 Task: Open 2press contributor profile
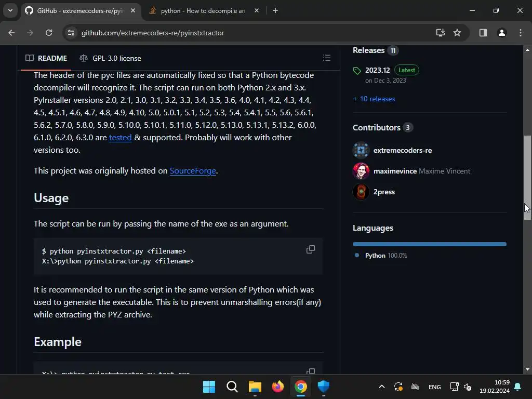(x=384, y=192)
